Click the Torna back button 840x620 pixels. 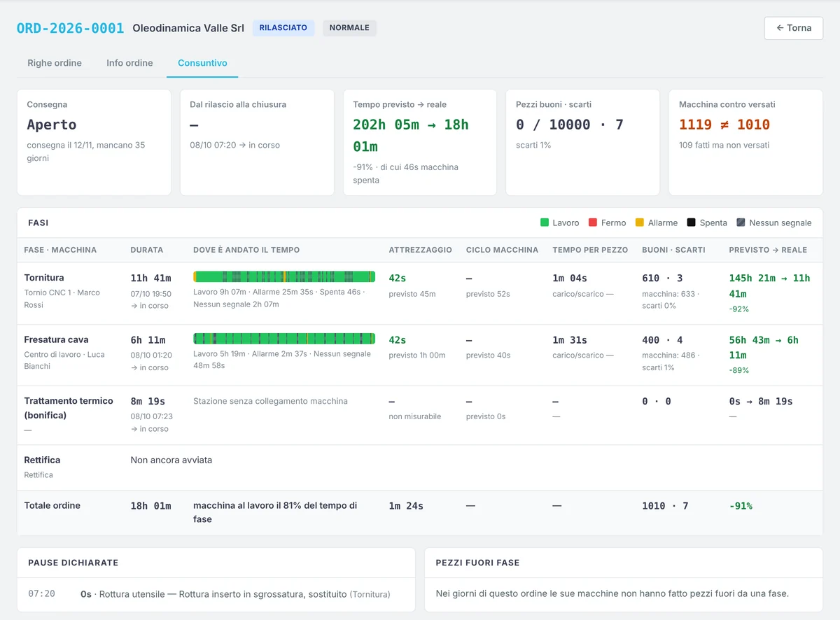tap(794, 28)
